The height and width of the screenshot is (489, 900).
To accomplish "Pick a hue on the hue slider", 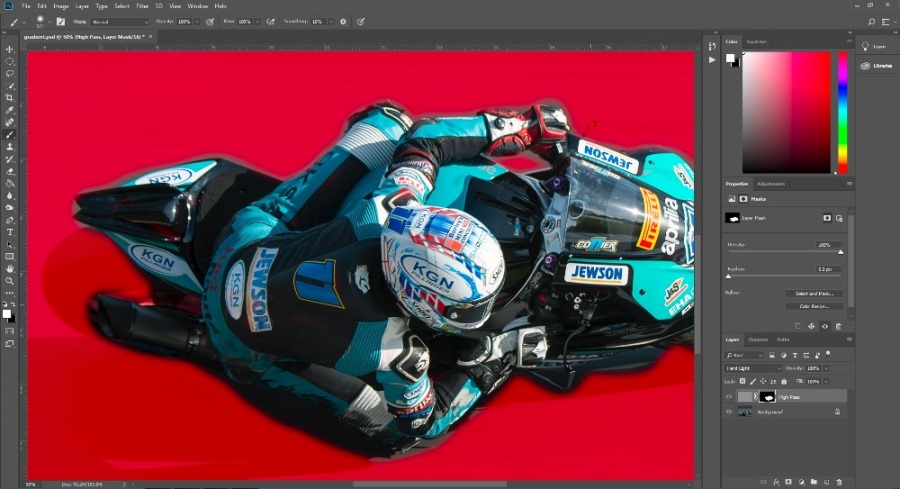I will 842,112.
